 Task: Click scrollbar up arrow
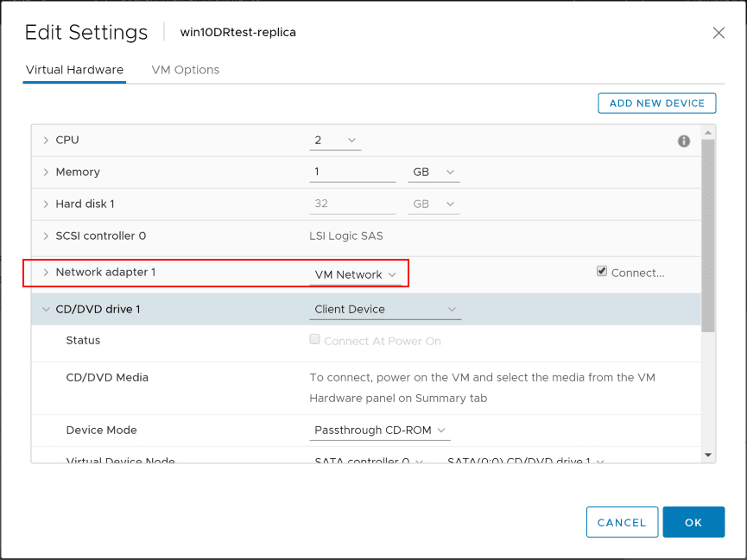pos(708,133)
